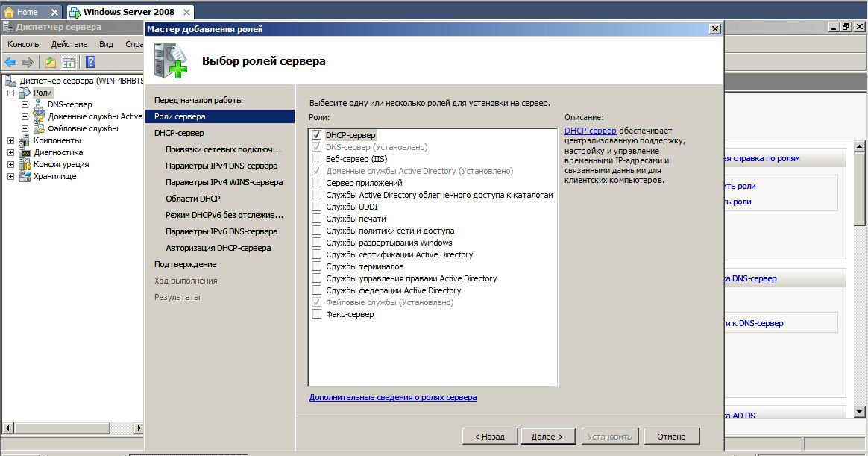Select Факс-сервер role checkbox
This screenshot has width=868, height=456.
317,313
